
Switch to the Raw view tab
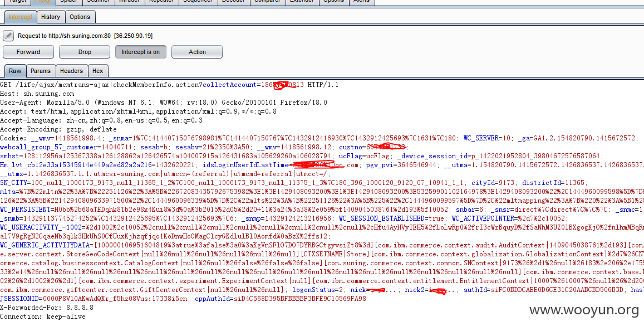(15, 71)
